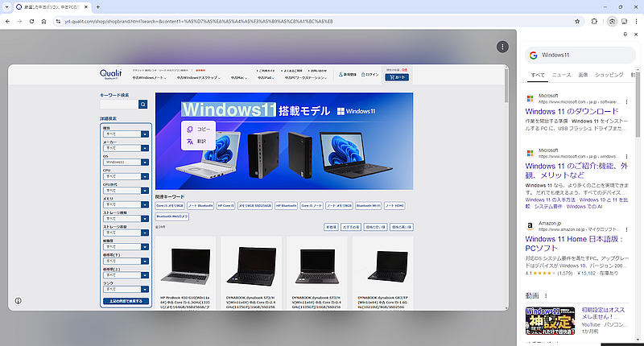Image resolution: width=644 pixels, height=346 pixels.
Task: Switch to the 画像 results tab
Action: click(583, 75)
